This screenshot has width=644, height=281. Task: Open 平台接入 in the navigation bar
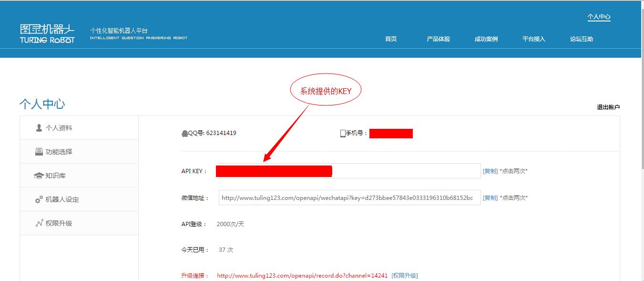point(534,39)
